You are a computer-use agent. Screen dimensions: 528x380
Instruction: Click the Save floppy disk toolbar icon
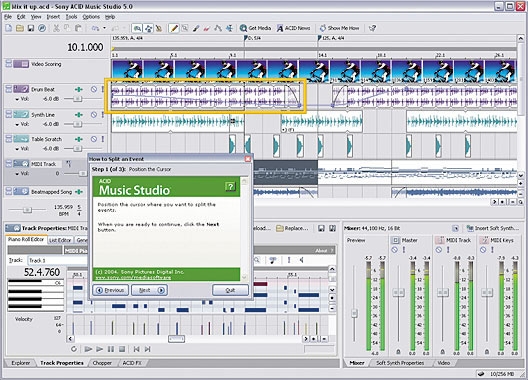[31, 28]
